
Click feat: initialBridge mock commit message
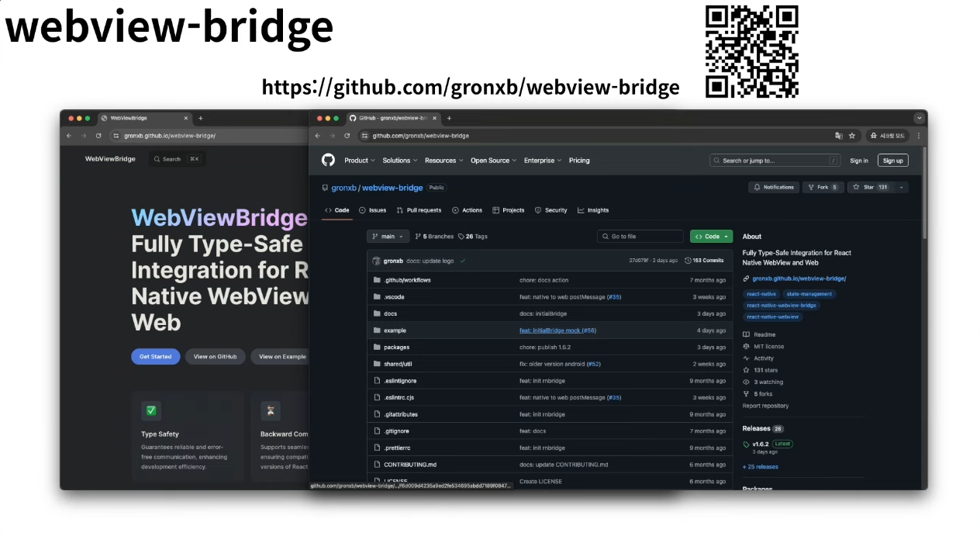click(x=550, y=330)
